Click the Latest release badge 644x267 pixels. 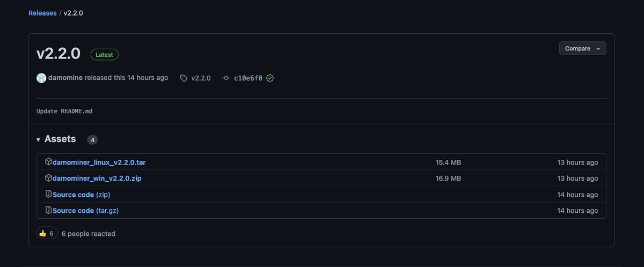[x=104, y=55]
